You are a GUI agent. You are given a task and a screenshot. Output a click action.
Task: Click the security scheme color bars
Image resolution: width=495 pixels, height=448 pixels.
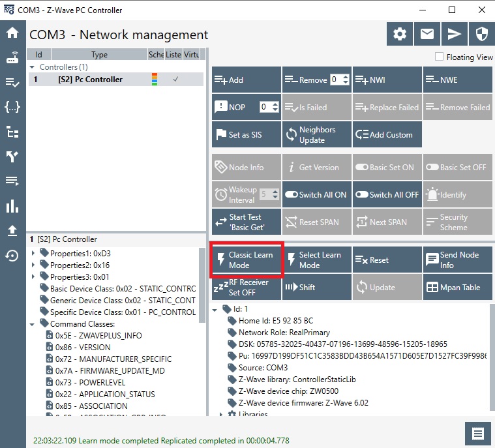155,80
